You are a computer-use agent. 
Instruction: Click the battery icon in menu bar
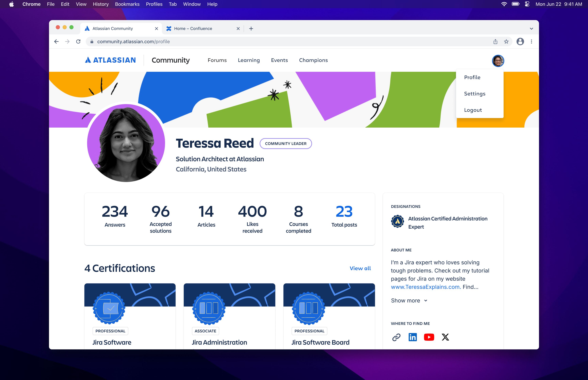point(516,4)
